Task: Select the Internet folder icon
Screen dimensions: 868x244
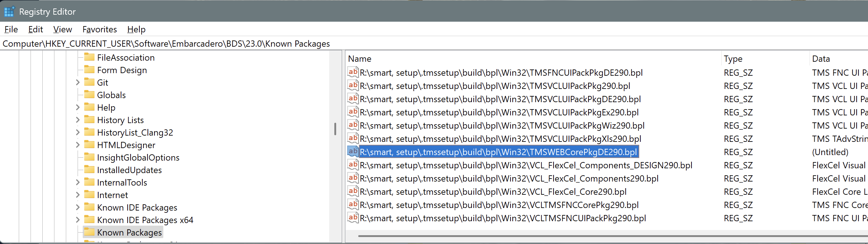Action: pyautogui.click(x=89, y=194)
